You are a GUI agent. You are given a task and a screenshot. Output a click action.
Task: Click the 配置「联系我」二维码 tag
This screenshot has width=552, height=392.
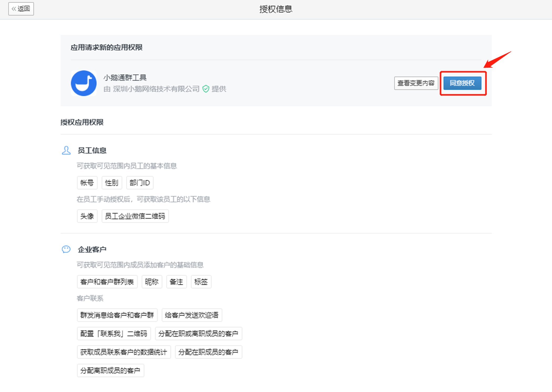click(114, 333)
